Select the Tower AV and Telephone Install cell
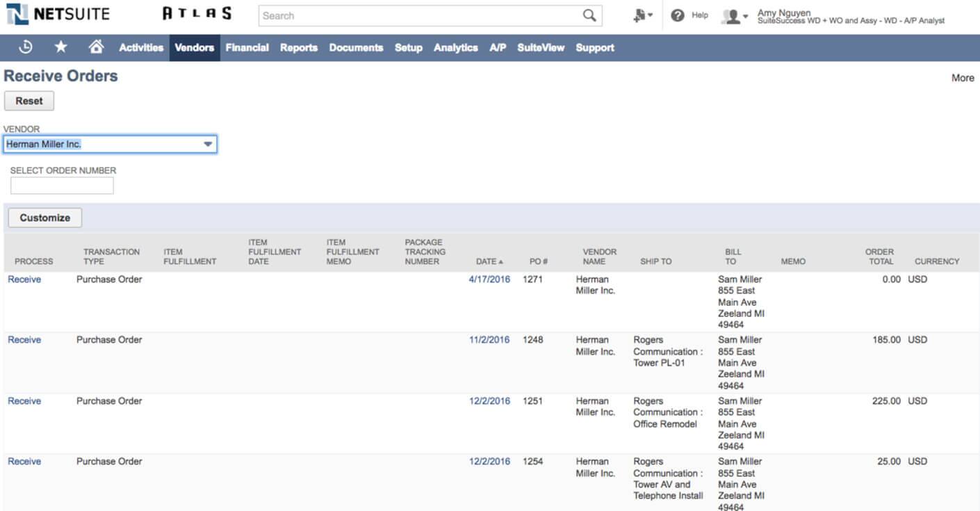The image size is (980, 511). [668, 478]
